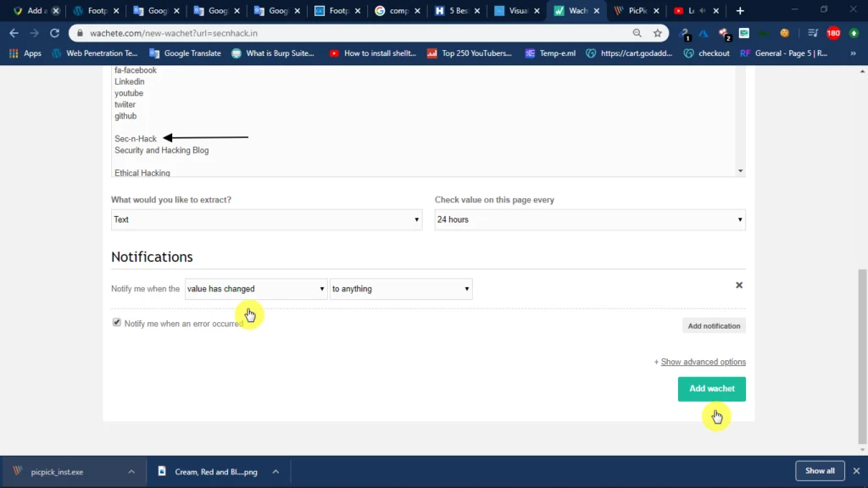Viewport: 868px width, 488px height.
Task: Open the 'What would you like to extract' dropdown
Action: click(266, 219)
